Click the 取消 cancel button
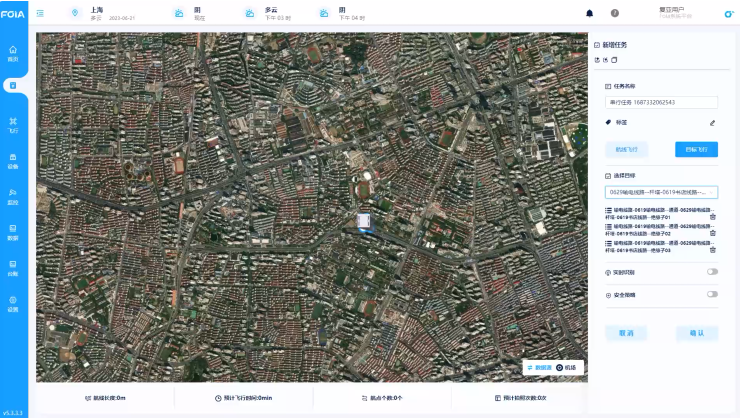Screen dimensions: 740x418 pos(627,332)
